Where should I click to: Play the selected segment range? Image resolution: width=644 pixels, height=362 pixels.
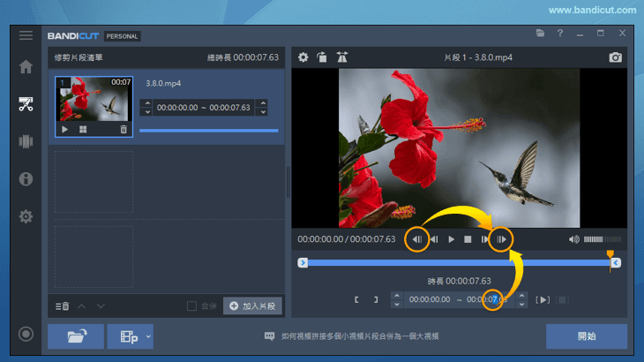pos(543,299)
